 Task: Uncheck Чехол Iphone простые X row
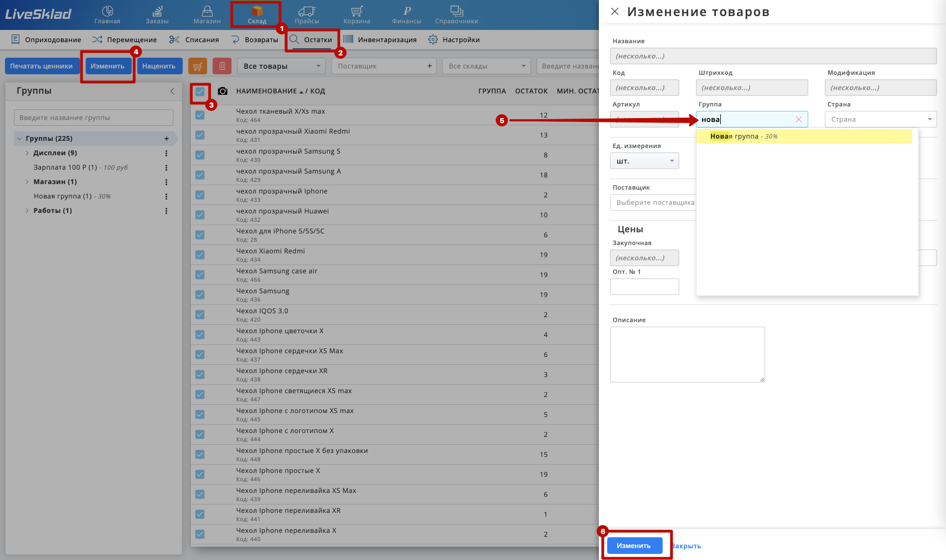pyautogui.click(x=200, y=475)
